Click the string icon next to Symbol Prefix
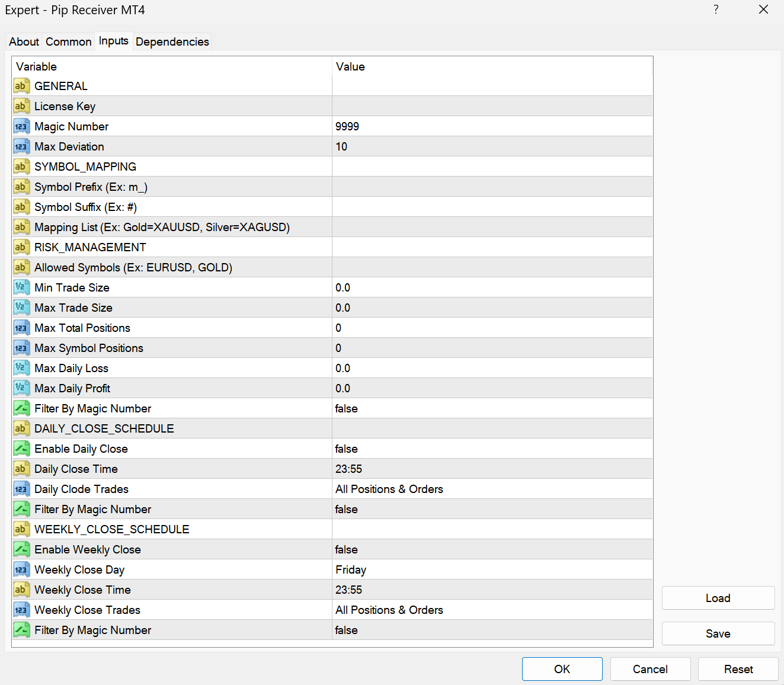The width and height of the screenshot is (784, 685). click(21, 187)
